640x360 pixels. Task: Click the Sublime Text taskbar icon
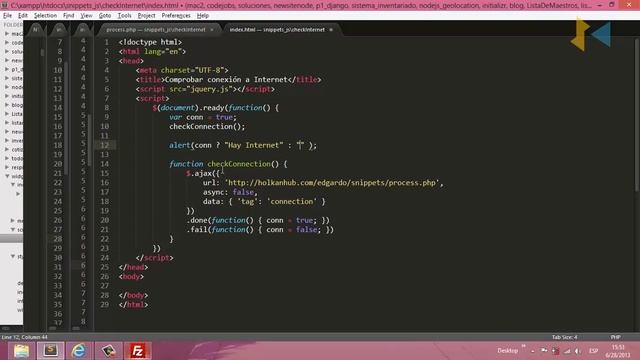point(51,351)
